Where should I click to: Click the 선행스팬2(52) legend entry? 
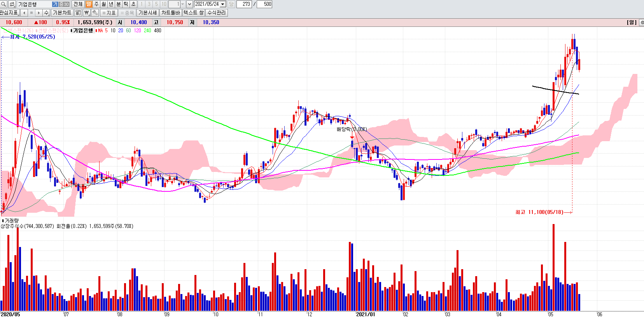52,30
